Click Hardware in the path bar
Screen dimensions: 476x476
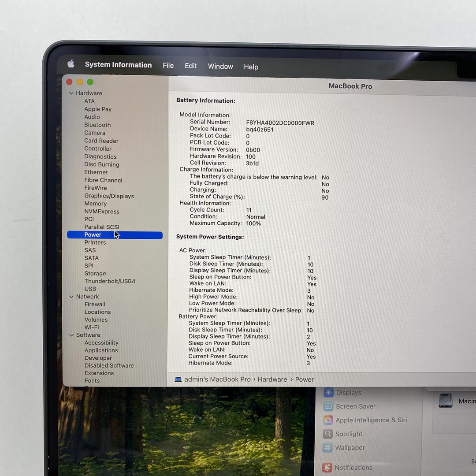[272, 379]
